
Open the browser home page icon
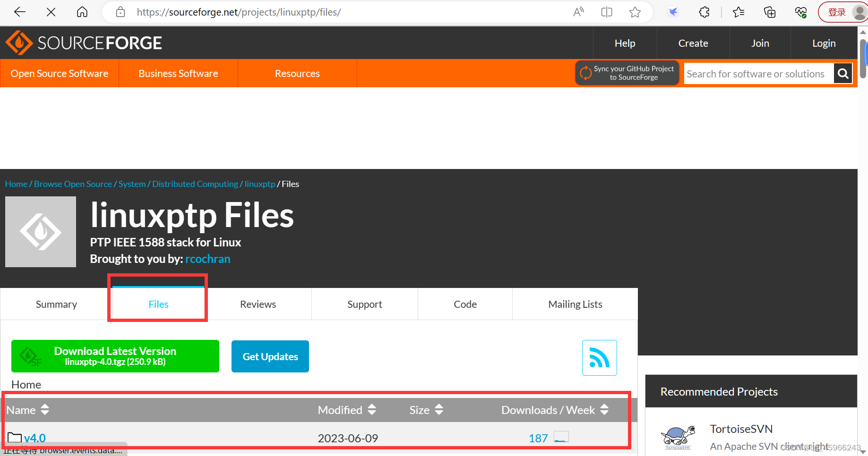pyautogui.click(x=82, y=12)
